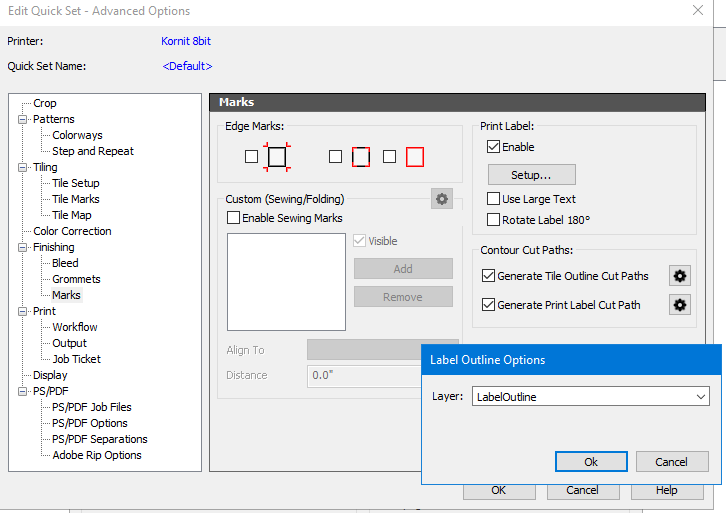Click the Custom Sewing/Folding gear icon

click(x=441, y=199)
